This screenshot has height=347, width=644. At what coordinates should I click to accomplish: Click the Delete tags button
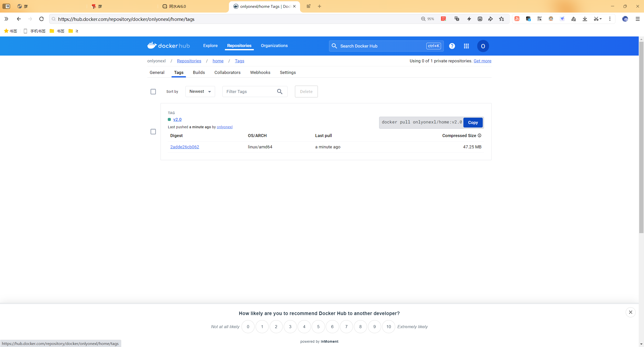[x=306, y=92]
